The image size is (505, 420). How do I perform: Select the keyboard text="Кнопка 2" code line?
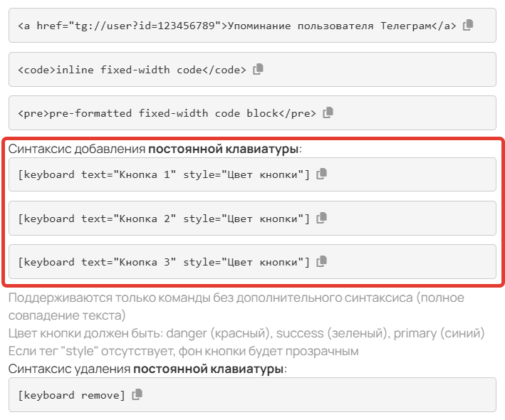click(164, 218)
